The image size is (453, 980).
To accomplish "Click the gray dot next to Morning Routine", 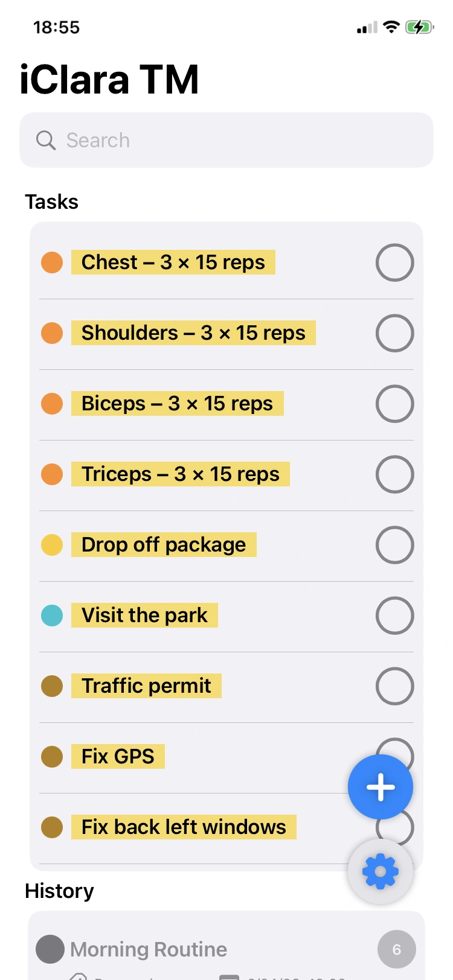I will pyautogui.click(x=49, y=949).
